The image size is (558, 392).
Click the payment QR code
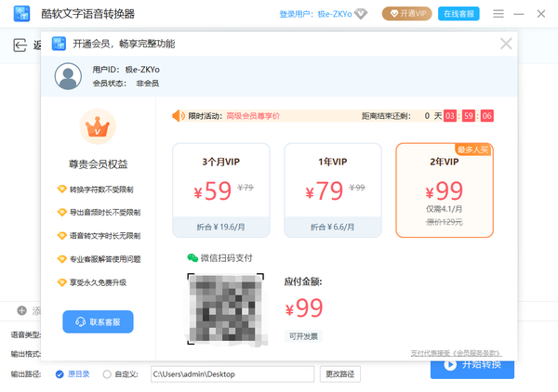click(x=226, y=309)
